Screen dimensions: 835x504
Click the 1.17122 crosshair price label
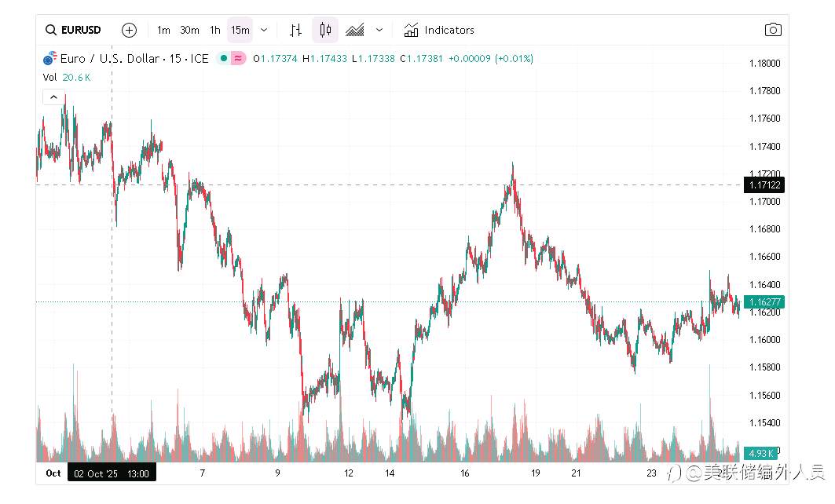point(762,185)
